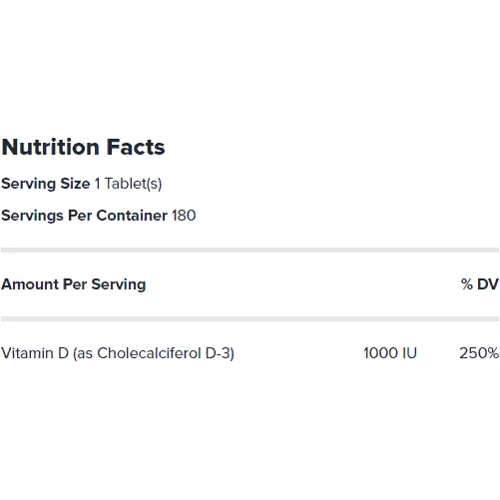Image resolution: width=500 pixels, height=500 pixels.
Task: Click the 250% daily value
Action: pos(479,353)
